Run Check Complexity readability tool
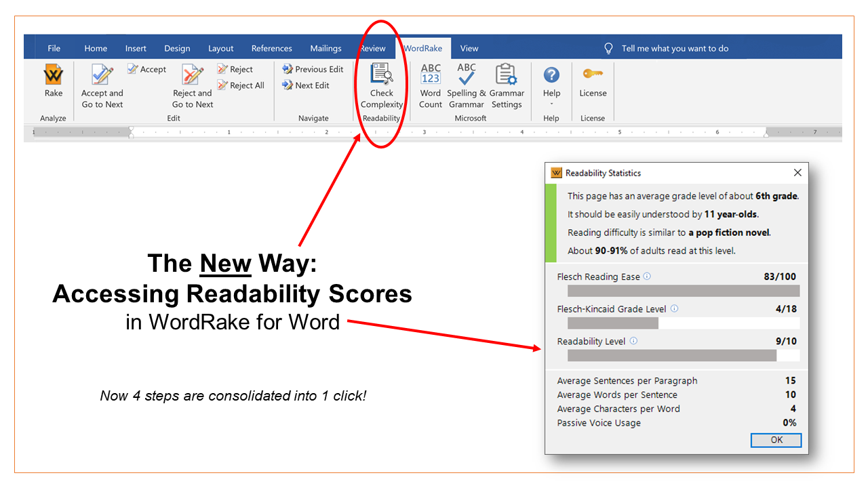Image resolution: width=868 pixels, height=488 pixels. tap(382, 86)
